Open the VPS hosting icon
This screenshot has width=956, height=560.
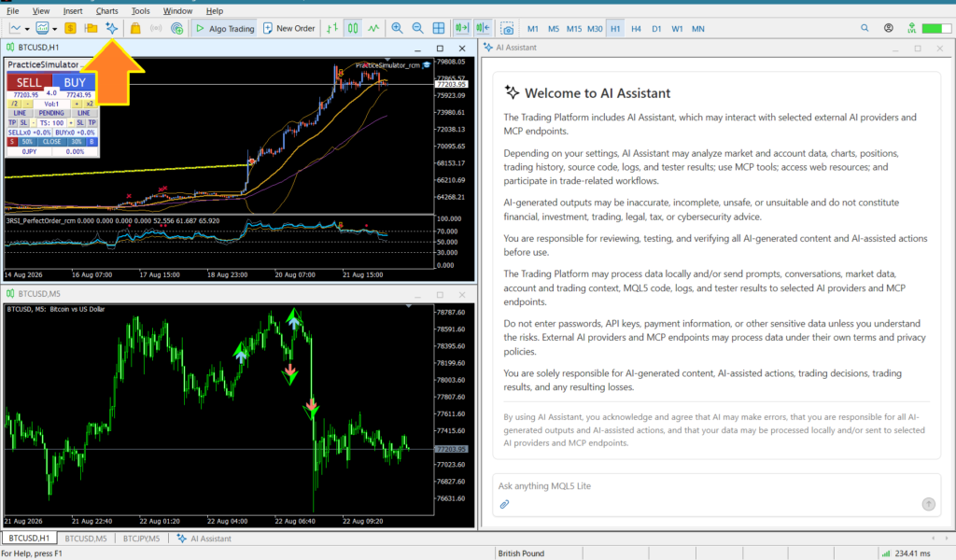176,28
